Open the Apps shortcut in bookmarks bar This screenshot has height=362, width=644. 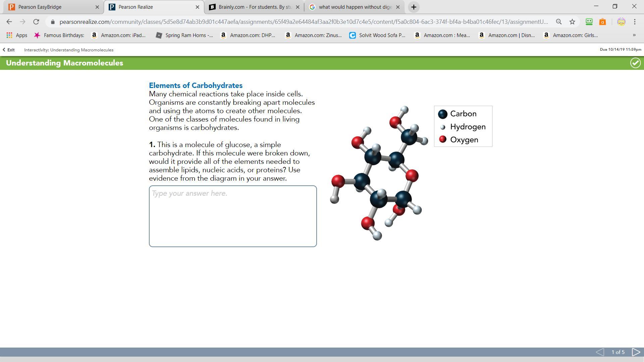click(x=17, y=35)
